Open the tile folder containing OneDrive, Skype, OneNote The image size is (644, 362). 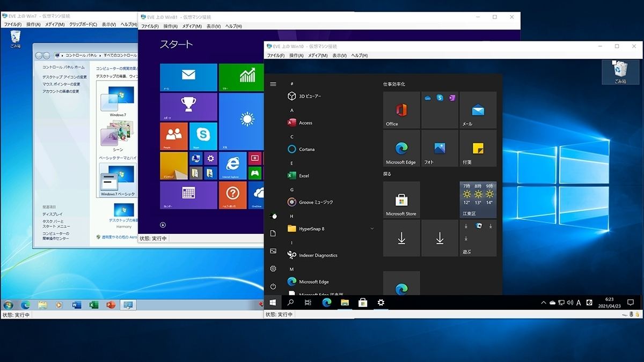tap(440, 110)
